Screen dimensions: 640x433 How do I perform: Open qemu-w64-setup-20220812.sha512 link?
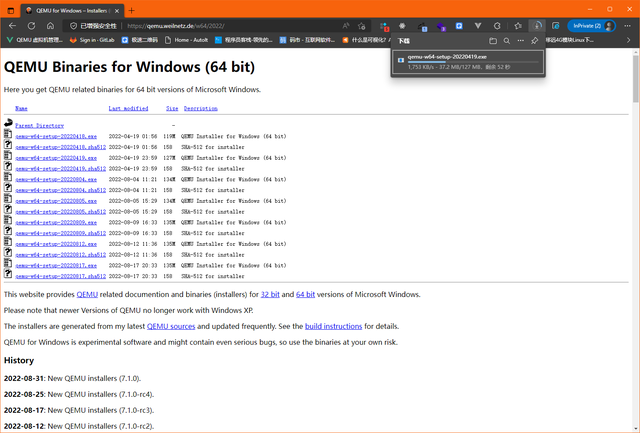pyautogui.click(x=60, y=255)
